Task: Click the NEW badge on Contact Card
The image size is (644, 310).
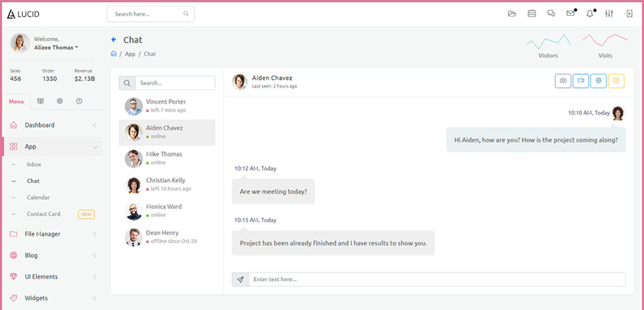Action: [x=86, y=214]
